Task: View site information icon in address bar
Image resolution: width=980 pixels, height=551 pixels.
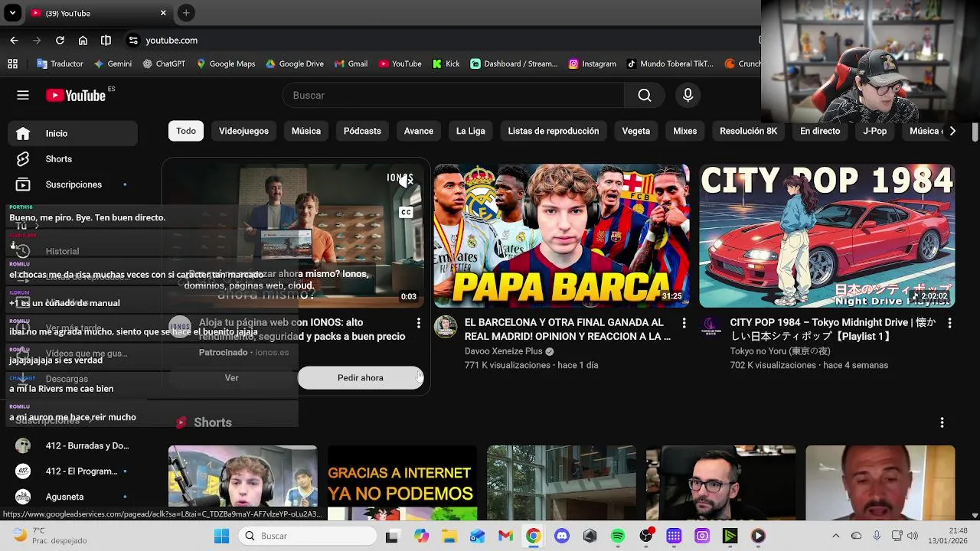Action: 133,40
